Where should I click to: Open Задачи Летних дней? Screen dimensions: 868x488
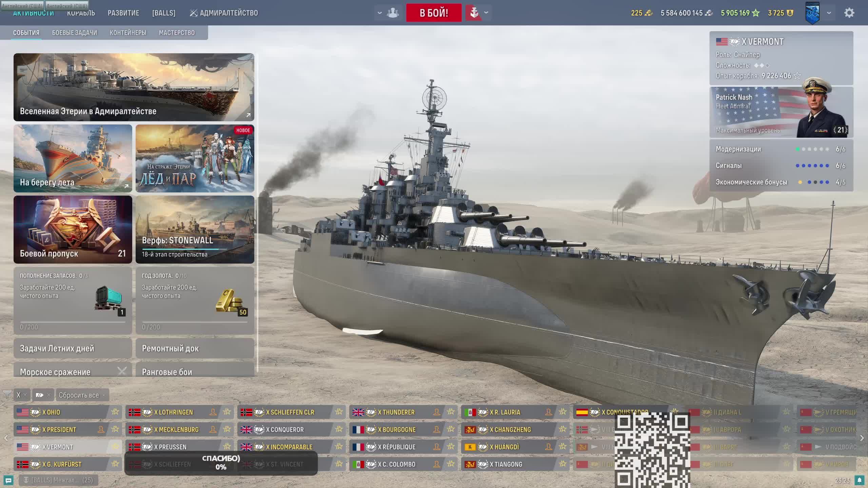[x=73, y=348]
